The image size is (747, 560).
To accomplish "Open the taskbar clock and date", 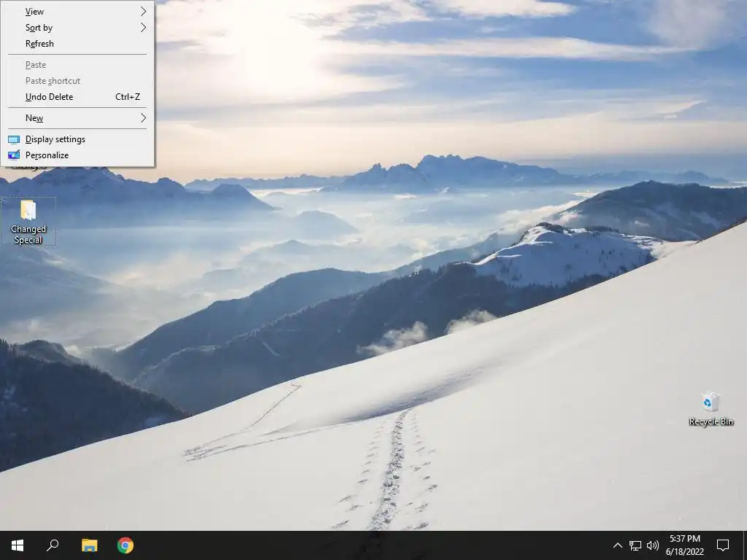I will click(x=684, y=545).
